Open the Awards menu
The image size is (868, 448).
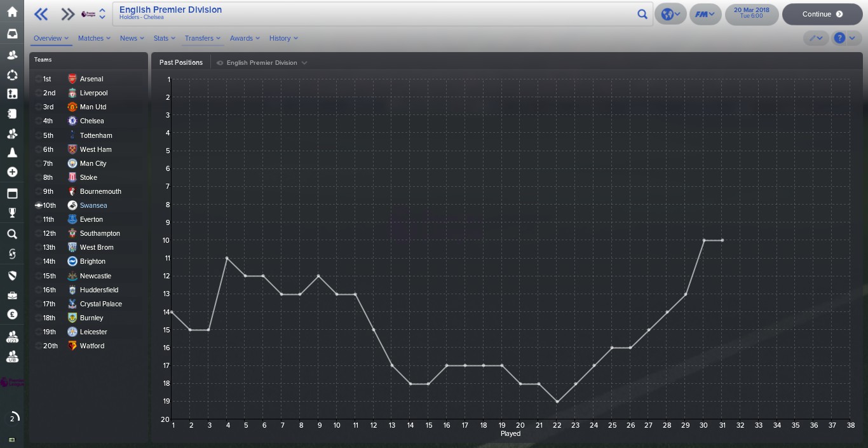pos(245,38)
